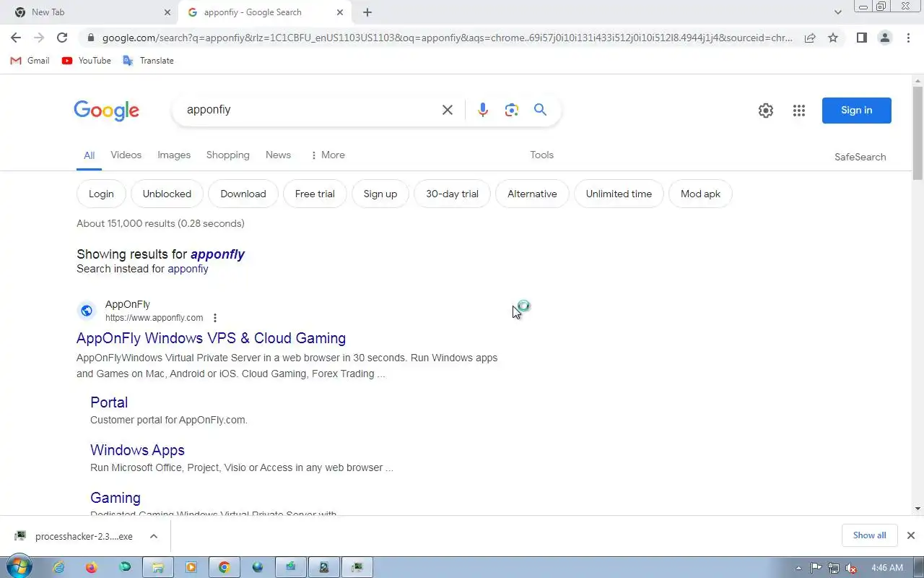This screenshot has height=578, width=924.
Task: Click the volume icon in system tray
Action: (851, 568)
